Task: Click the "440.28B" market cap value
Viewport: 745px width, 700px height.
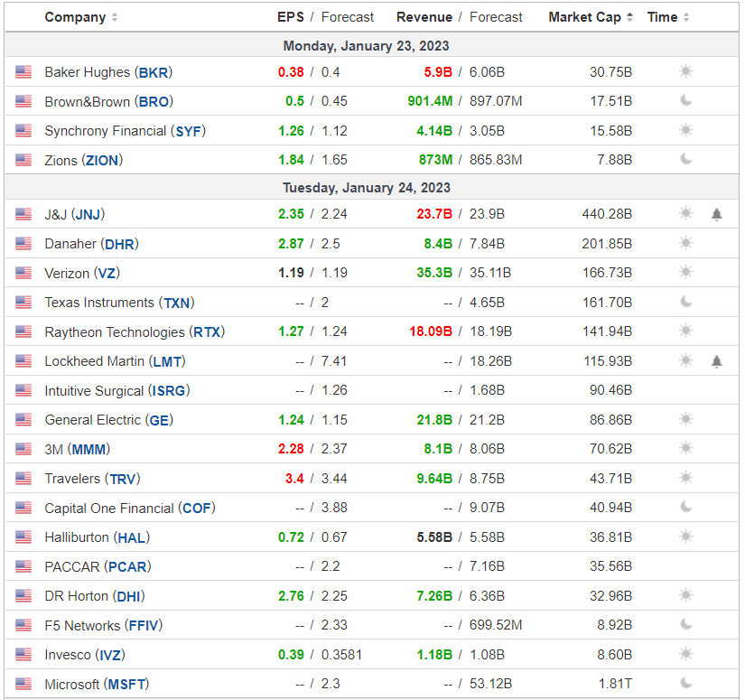Action: (607, 214)
